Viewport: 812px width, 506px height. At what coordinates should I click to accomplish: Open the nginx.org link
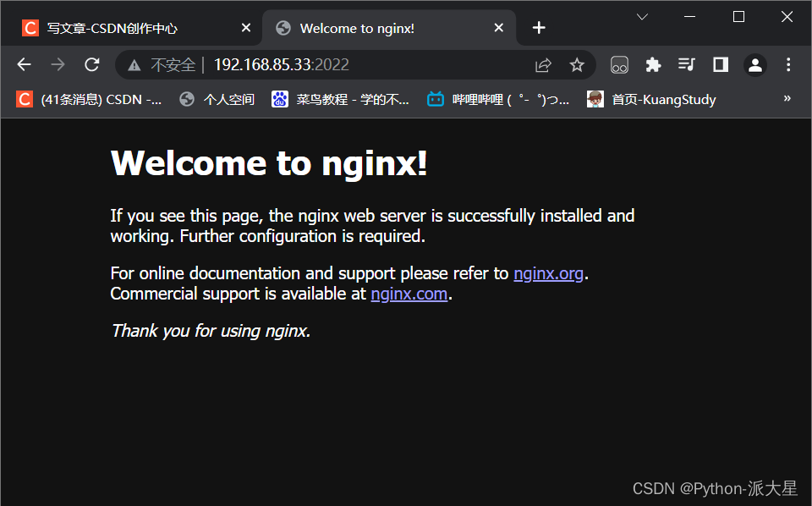pos(548,273)
